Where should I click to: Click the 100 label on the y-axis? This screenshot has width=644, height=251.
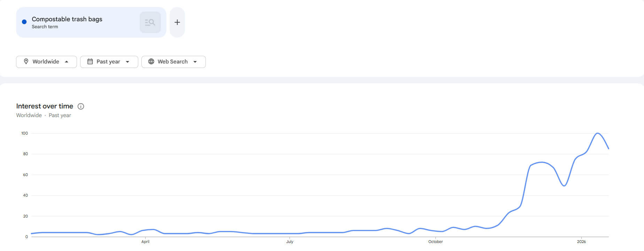click(x=24, y=133)
